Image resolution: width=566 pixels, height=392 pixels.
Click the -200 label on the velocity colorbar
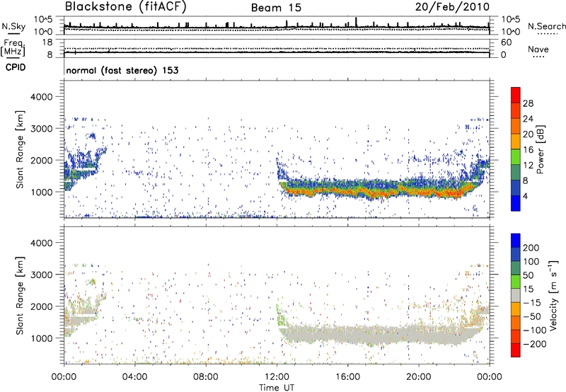(535, 344)
